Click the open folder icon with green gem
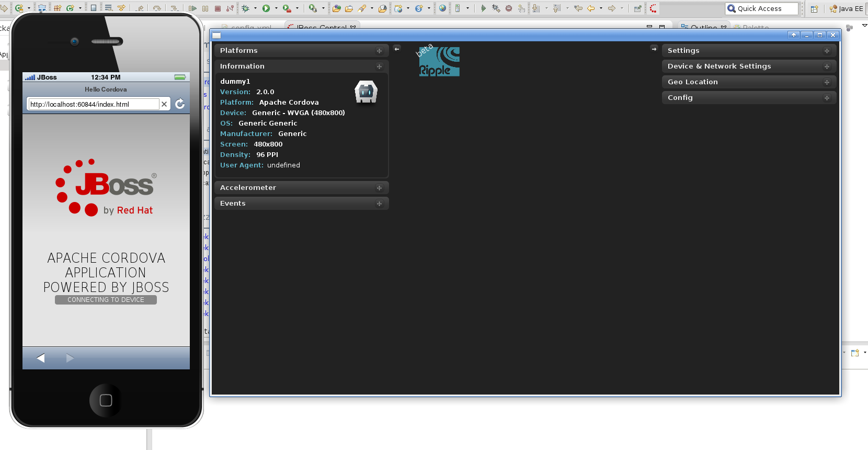Image resolution: width=868 pixels, height=450 pixels. 336,8
